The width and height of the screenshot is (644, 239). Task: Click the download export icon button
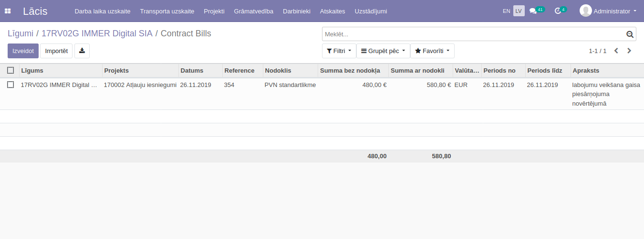(82, 51)
